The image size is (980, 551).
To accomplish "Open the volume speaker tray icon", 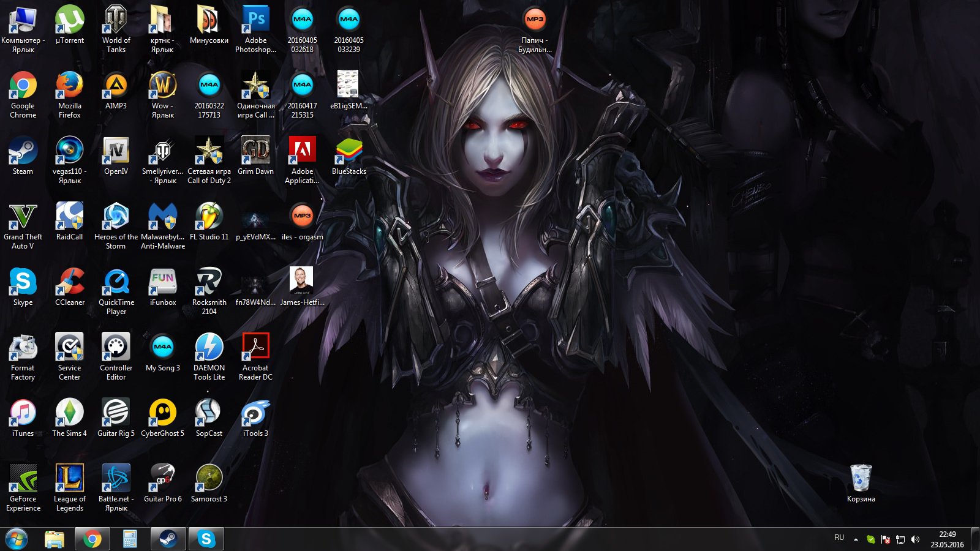I will pos(915,539).
